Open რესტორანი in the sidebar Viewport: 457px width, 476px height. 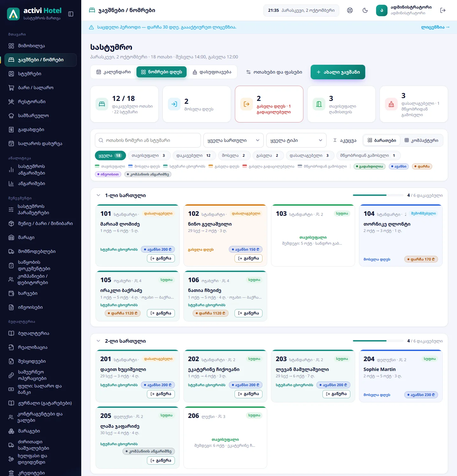tap(41, 102)
